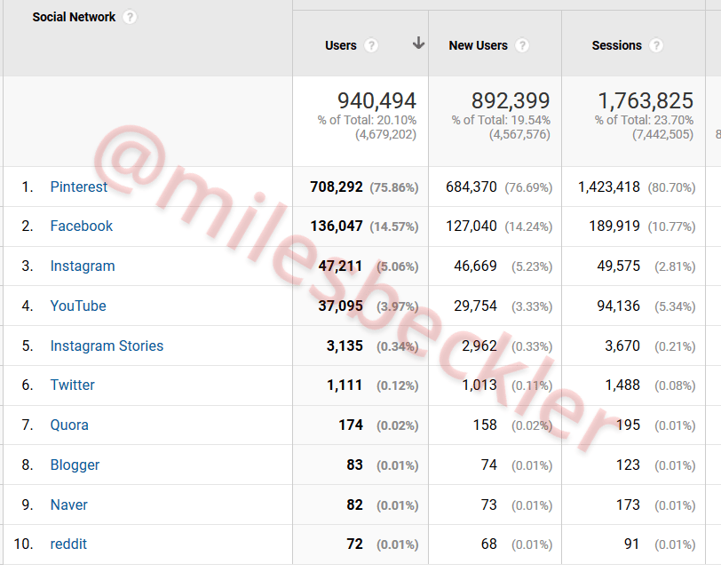Select new users total figure (4,567,576)
The width and height of the screenshot is (721, 588).
pyautogui.click(x=519, y=134)
